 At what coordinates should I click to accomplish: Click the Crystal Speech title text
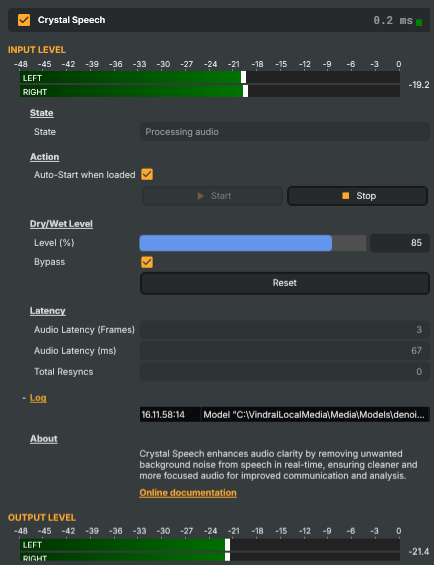(71, 20)
